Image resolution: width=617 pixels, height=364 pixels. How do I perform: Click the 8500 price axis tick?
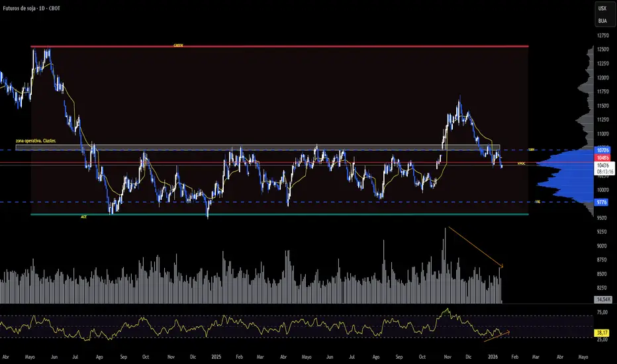tap(602, 274)
